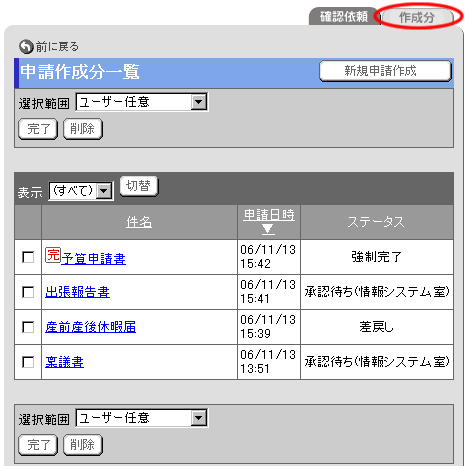This screenshot has height=466, width=466.
Task: Click the top 削除 button
Action: (83, 129)
